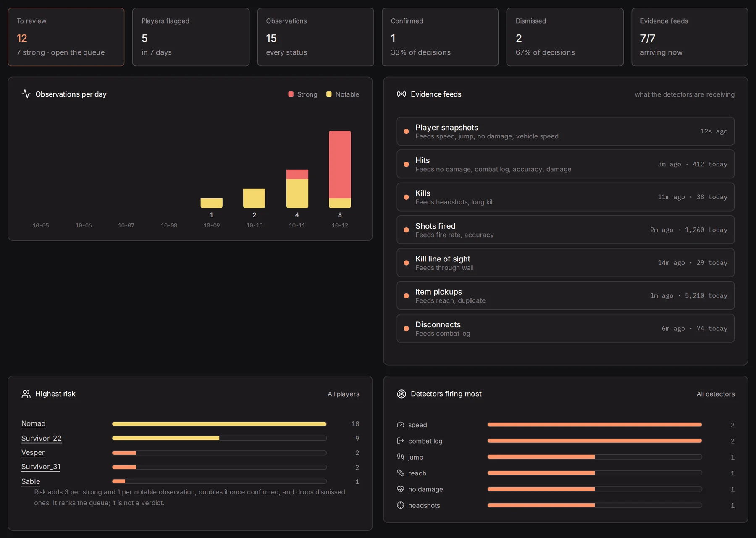The width and height of the screenshot is (756, 538).
Task: Open player Sable's profile
Action: pos(31,481)
